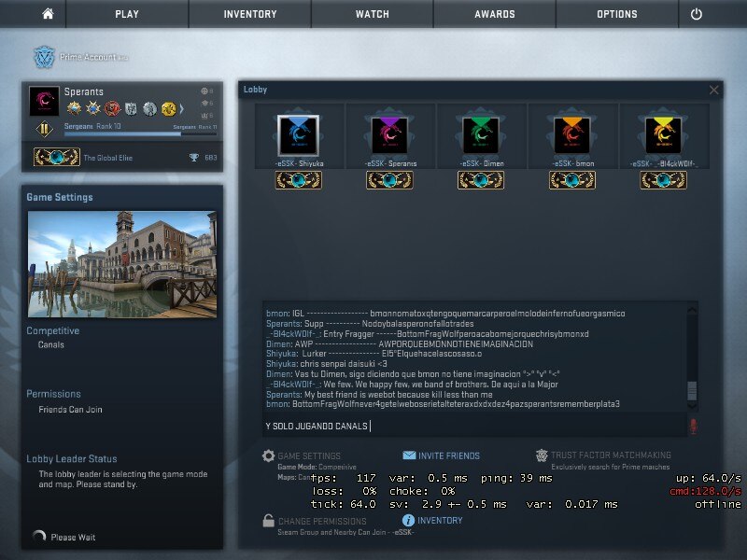Click Bl4ckW0lf's Global Elite rank badge
747x560 pixels.
[x=663, y=180]
